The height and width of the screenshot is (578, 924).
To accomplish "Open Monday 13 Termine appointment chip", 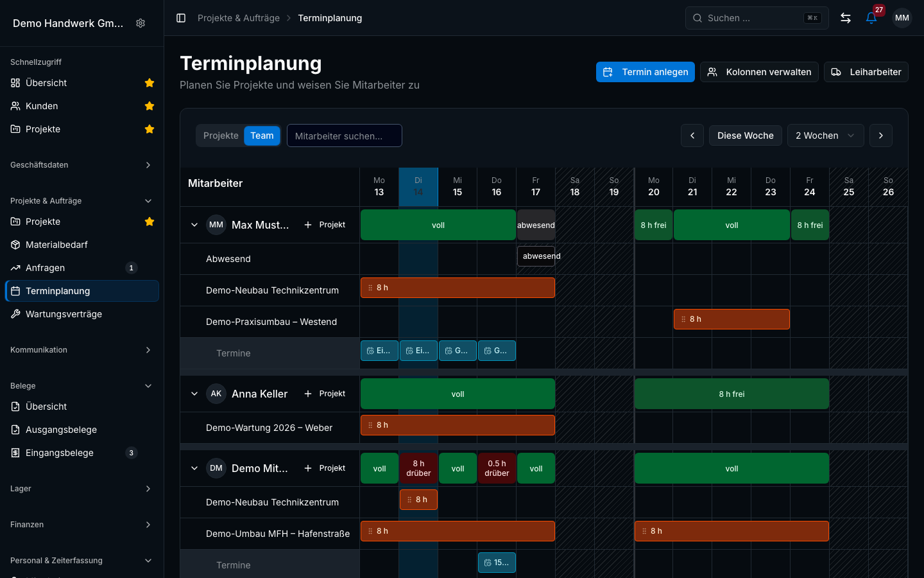I will 379,351.
